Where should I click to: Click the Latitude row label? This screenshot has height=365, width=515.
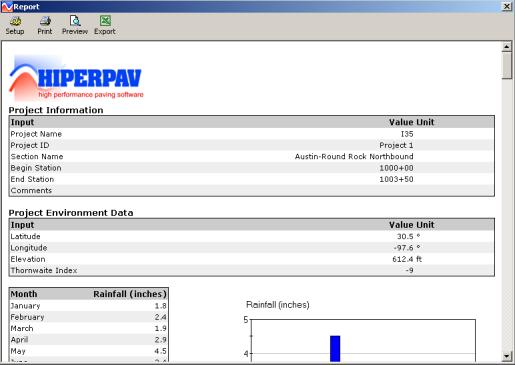coord(25,236)
